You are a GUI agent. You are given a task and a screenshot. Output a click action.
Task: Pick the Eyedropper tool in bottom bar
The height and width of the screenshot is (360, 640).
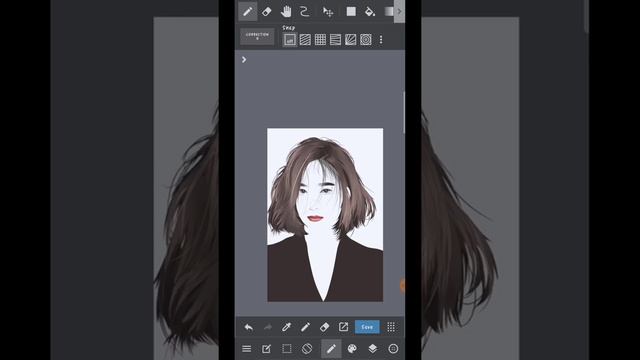pos(287,327)
